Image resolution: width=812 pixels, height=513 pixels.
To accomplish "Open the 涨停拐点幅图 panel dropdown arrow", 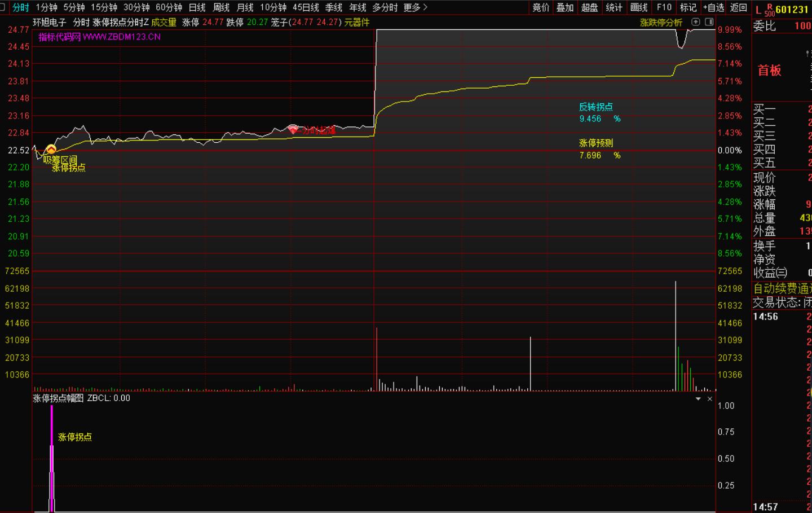I will pos(698,399).
